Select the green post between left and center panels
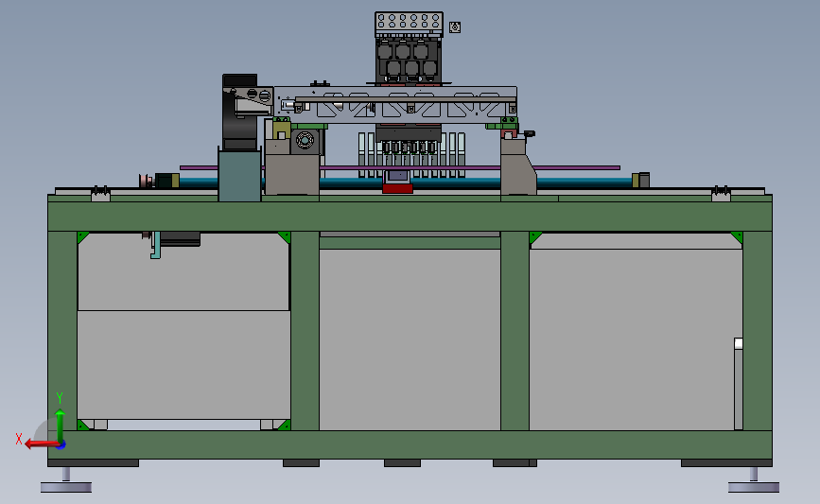The width and height of the screenshot is (820, 504). pos(305,331)
